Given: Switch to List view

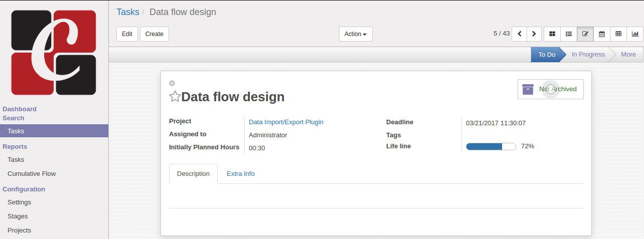Looking at the screenshot, I should [x=569, y=34].
